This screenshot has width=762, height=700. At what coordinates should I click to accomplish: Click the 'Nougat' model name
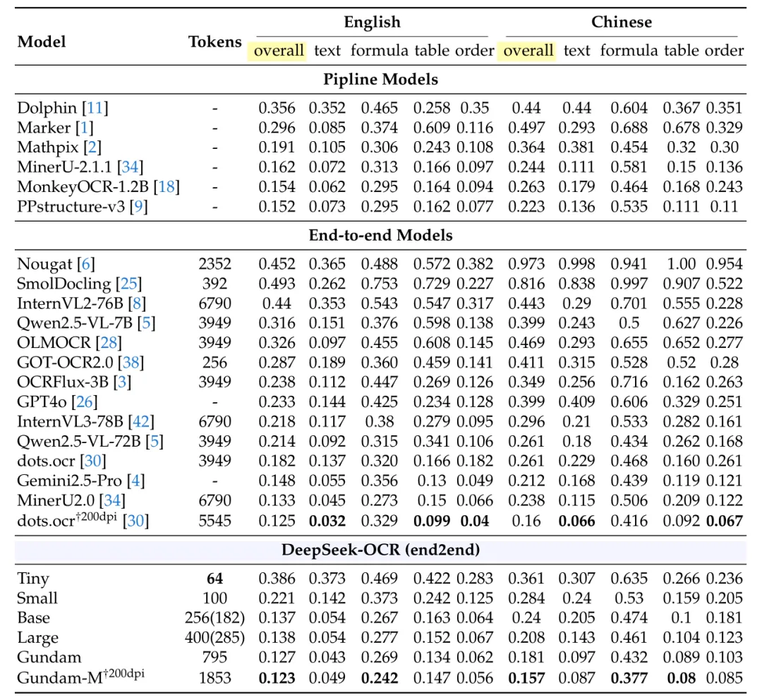(44, 264)
